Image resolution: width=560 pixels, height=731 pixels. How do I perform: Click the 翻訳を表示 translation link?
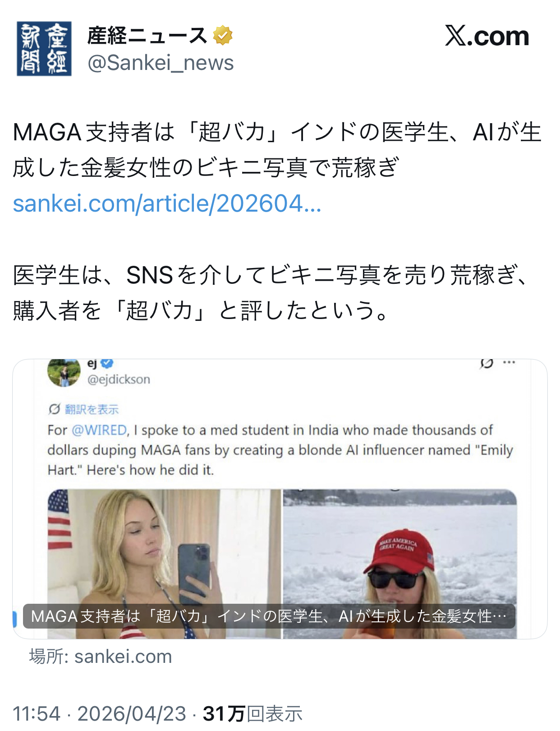pos(92,409)
